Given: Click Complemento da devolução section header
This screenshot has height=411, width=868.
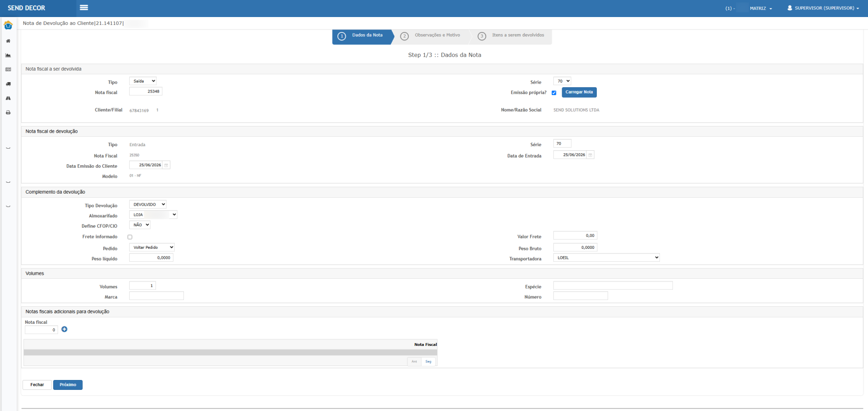Looking at the screenshot, I should tap(55, 192).
